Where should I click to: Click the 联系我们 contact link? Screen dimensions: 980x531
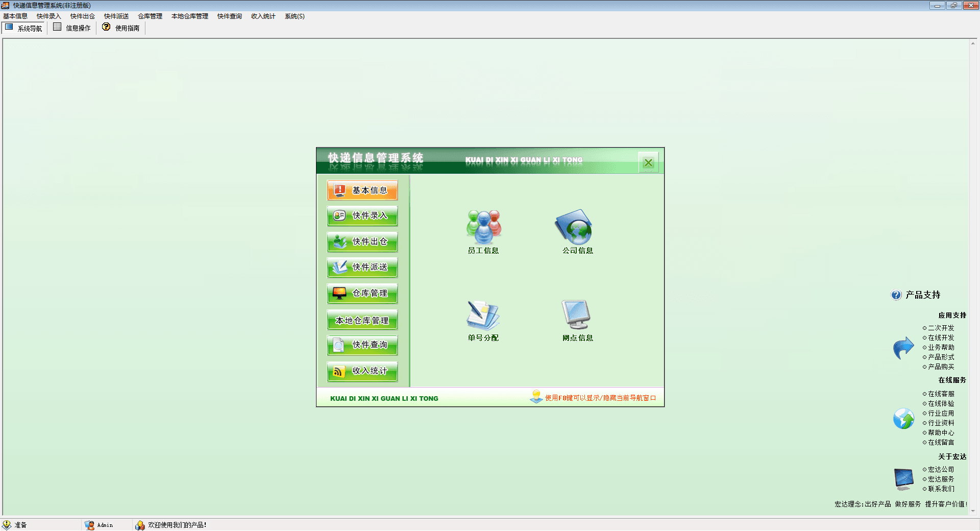941,489
